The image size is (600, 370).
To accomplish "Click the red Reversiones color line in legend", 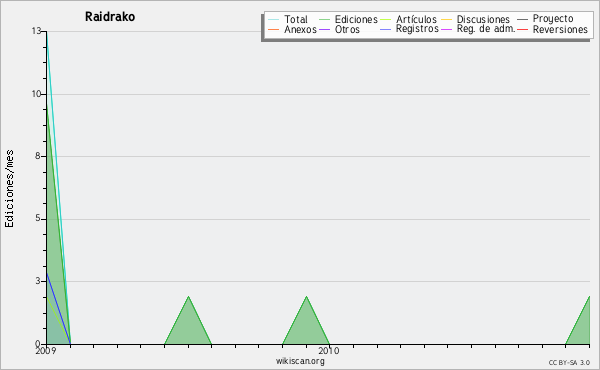I will (522, 29).
